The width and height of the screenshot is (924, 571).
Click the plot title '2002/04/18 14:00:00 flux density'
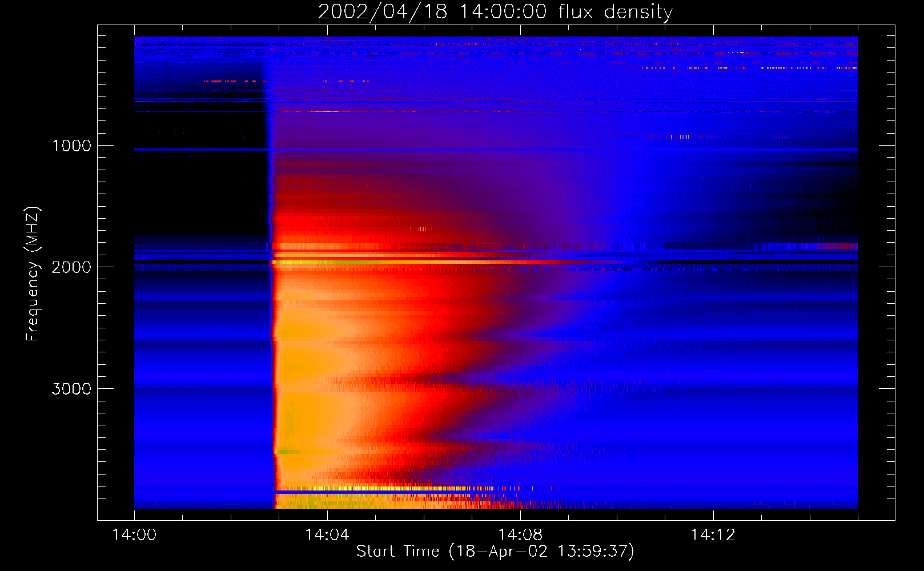(495, 11)
